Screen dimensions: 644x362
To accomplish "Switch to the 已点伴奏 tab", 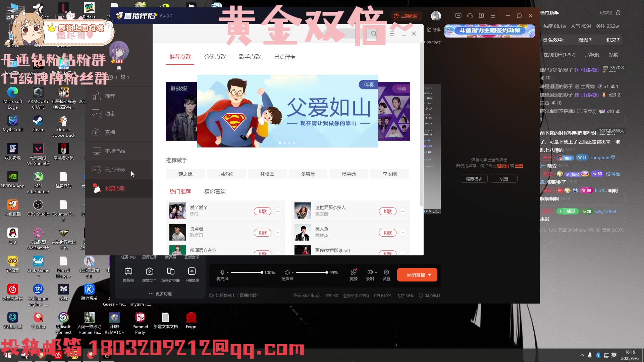I will coord(285,57).
